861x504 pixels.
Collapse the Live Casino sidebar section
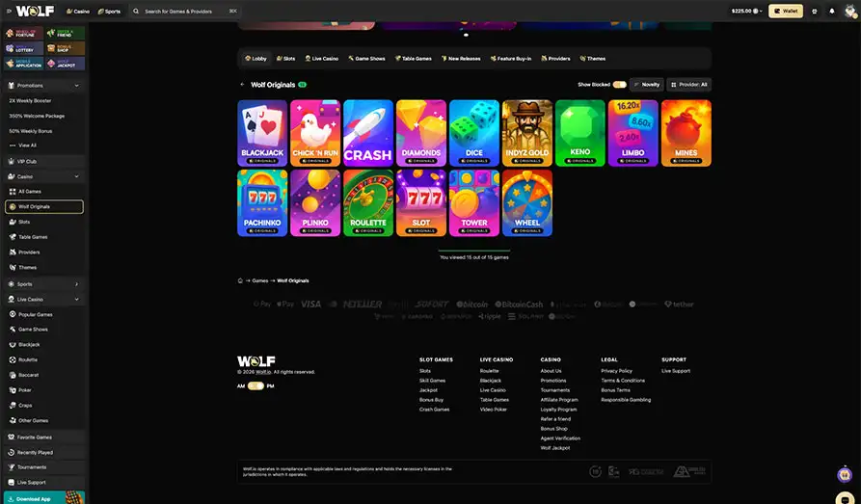[76, 299]
